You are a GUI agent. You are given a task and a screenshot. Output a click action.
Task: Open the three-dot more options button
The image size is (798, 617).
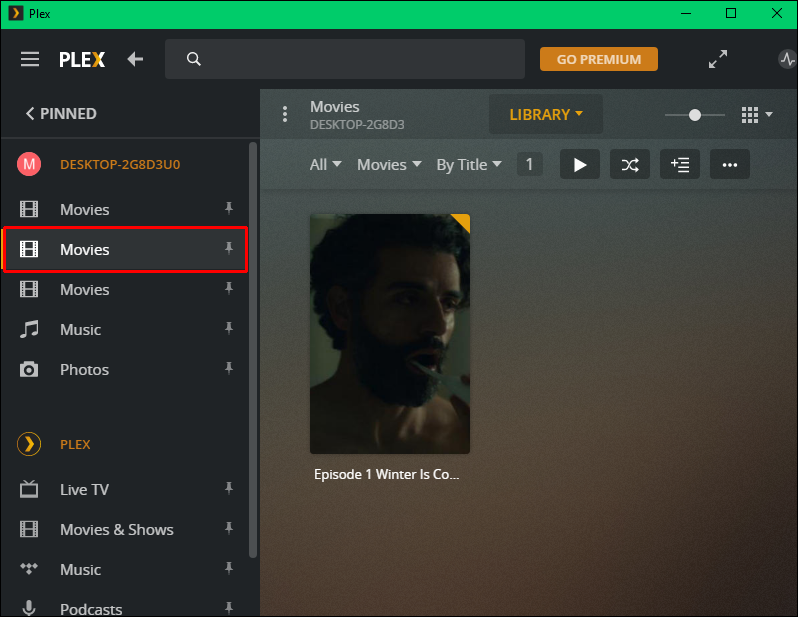(730, 165)
